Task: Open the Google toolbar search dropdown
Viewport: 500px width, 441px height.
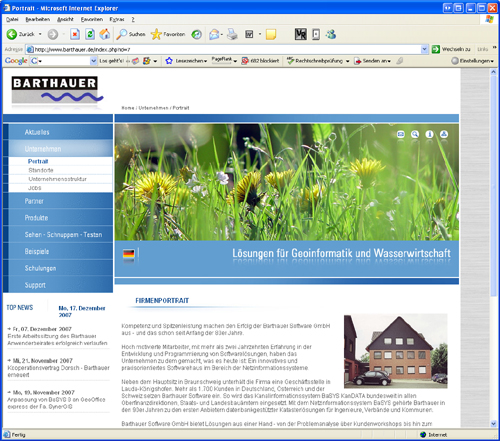Action: tap(93, 61)
